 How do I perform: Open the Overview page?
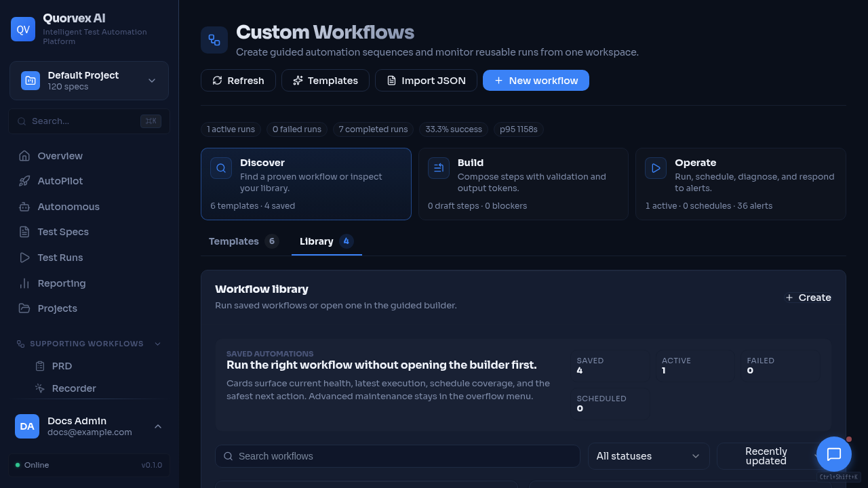[x=89, y=156]
